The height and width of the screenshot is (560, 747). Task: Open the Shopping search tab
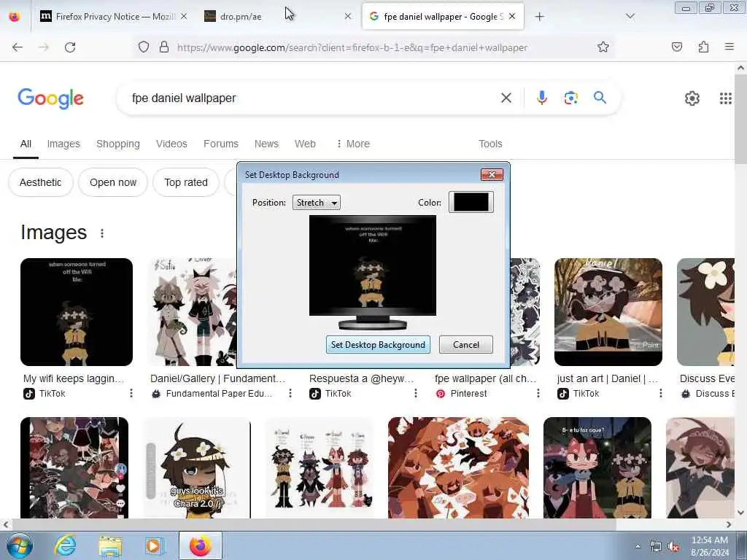[x=118, y=144]
